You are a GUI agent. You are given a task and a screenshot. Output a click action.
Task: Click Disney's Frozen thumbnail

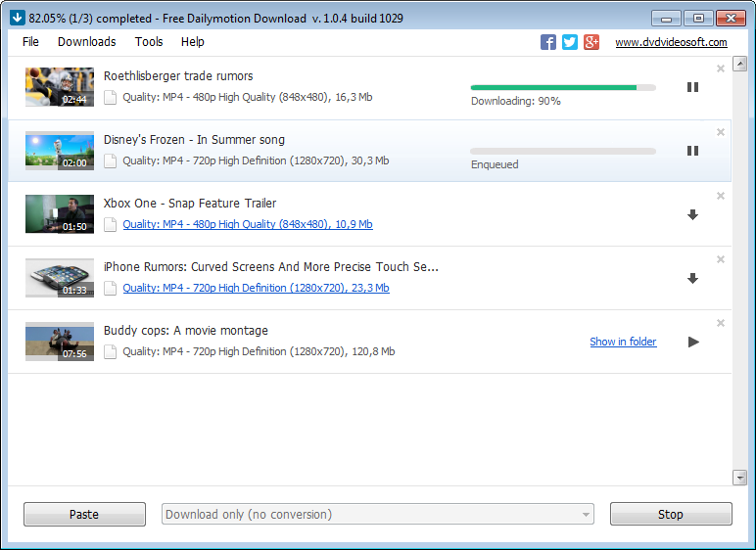[60, 151]
